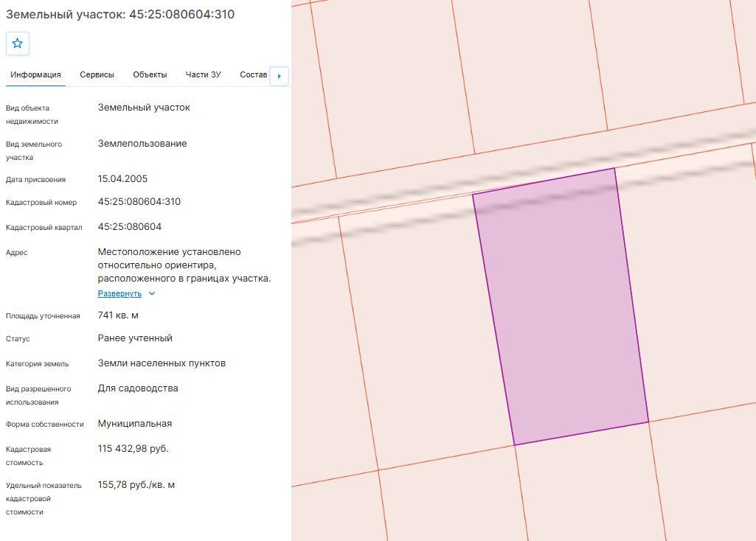Click the ownership value Муниципальная

point(135,424)
